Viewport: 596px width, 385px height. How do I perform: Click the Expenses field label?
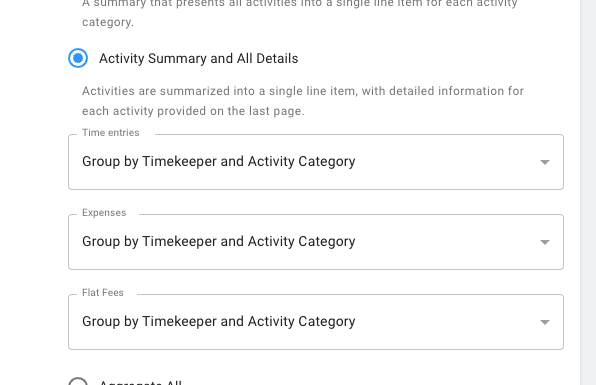[104, 213]
